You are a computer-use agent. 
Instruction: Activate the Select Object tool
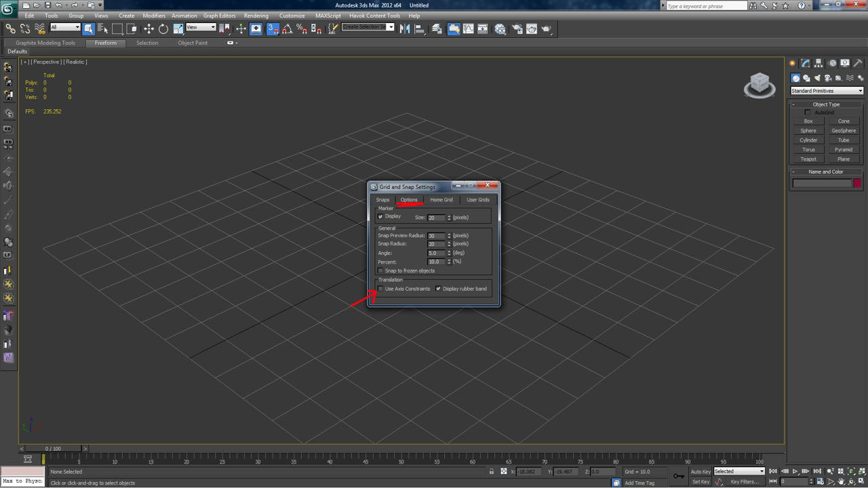89,28
